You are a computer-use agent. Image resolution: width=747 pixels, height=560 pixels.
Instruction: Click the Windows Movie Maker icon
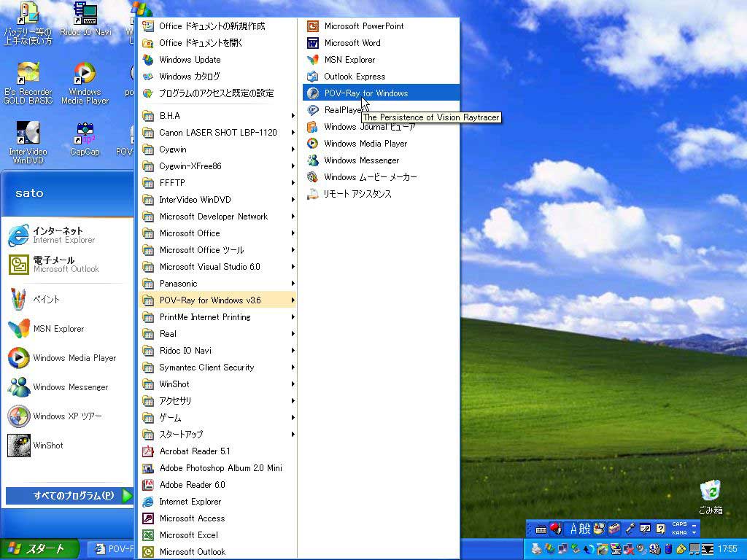312,177
